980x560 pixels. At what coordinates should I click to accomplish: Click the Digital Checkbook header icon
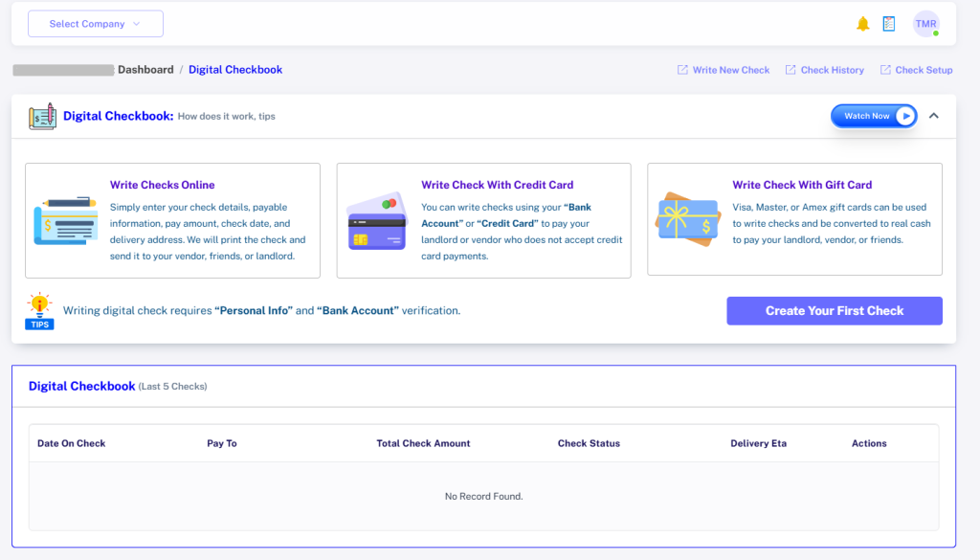pos(42,117)
